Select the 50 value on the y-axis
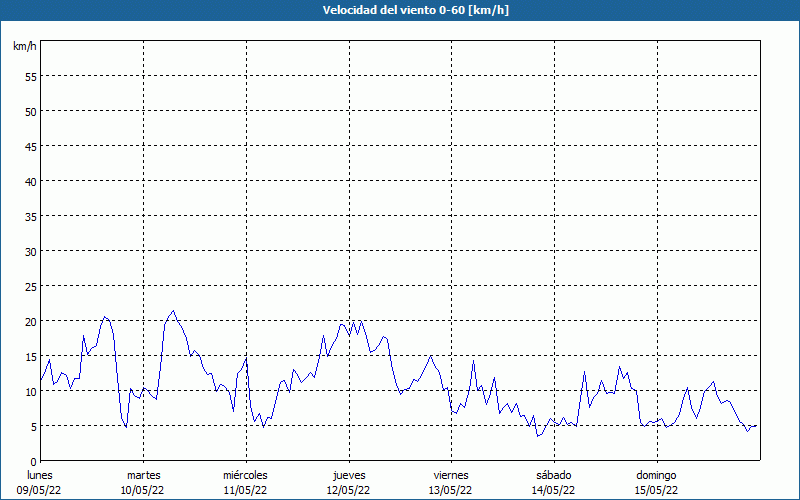Image resolution: width=800 pixels, height=500 pixels. [31, 112]
